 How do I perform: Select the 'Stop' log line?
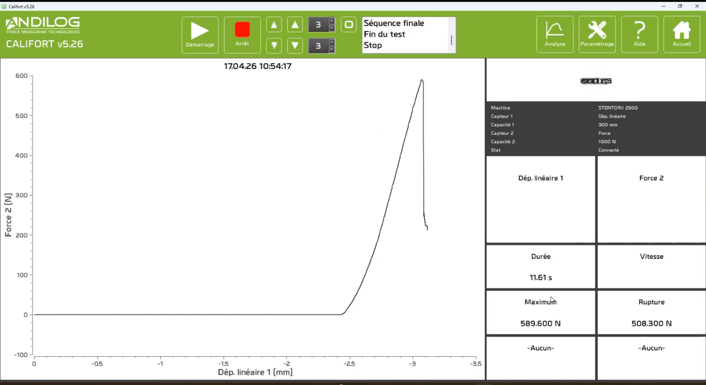[373, 45]
